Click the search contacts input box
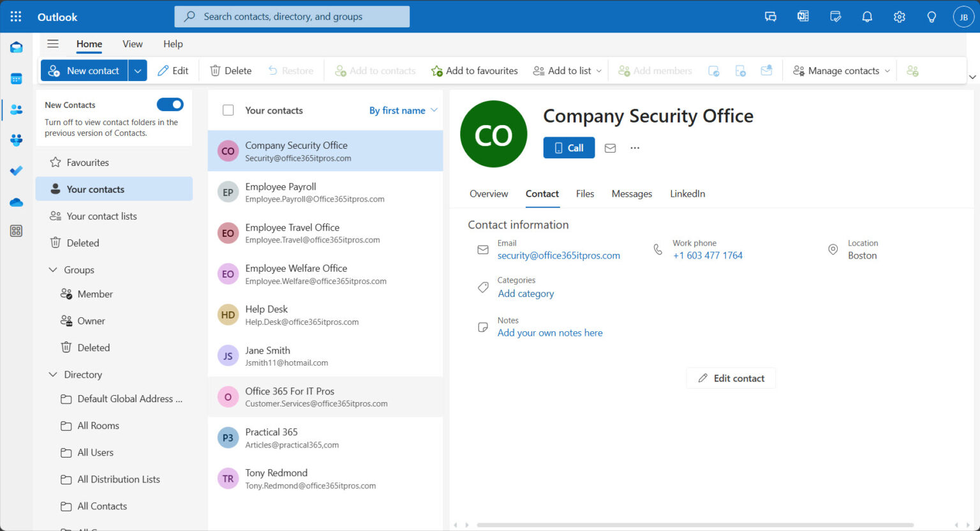This screenshot has height=531, width=980. [292, 17]
